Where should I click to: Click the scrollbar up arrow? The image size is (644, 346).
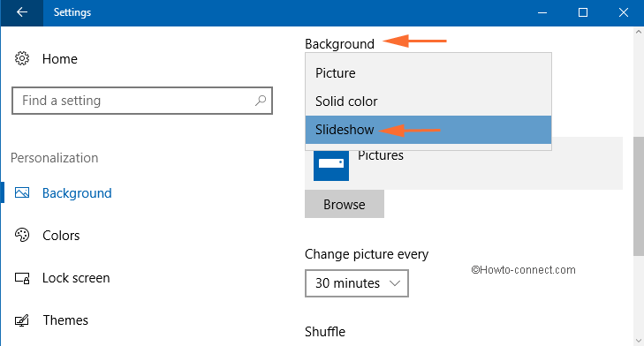639,32
